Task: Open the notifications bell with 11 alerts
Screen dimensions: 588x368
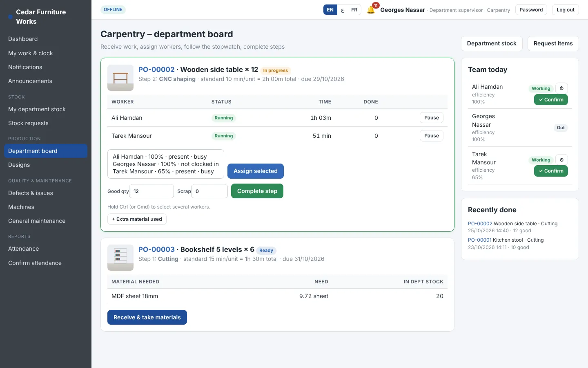Action: point(371,9)
